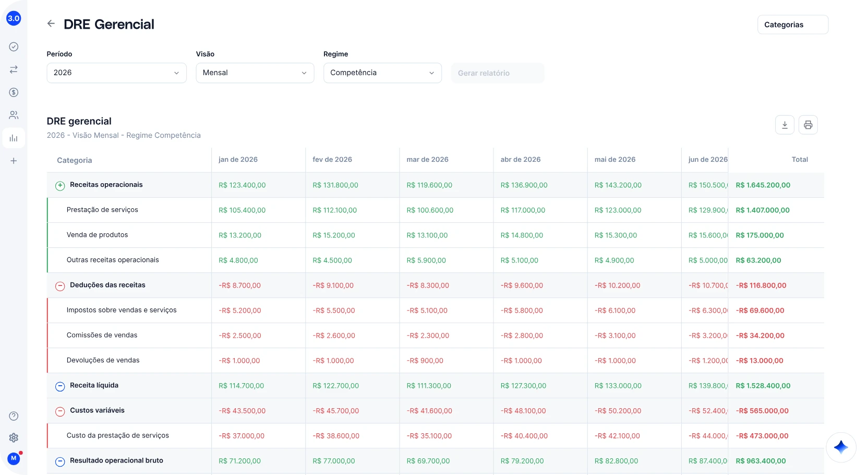Open the Visão dropdown showing Mensal
The width and height of the screenshot is (868, 475).
tap(255, 73)
